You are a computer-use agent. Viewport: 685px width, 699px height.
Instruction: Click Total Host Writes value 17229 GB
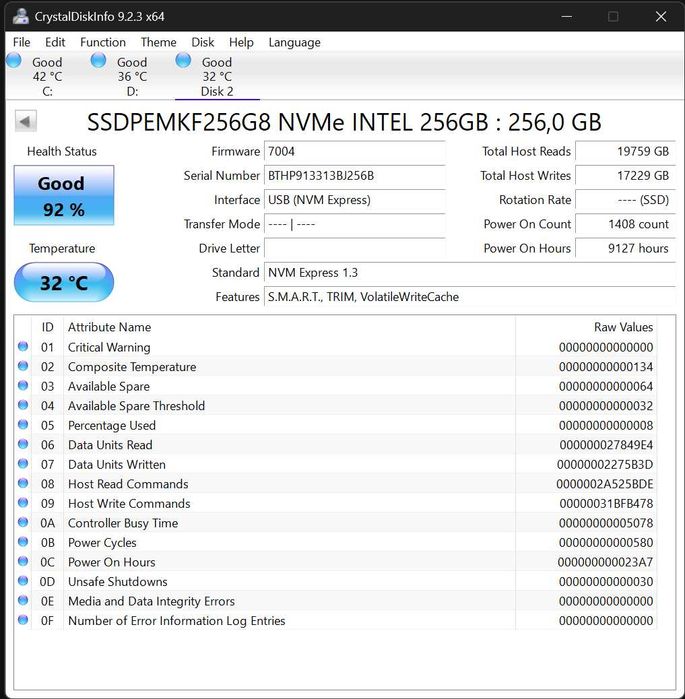click(x=625, y=176)
